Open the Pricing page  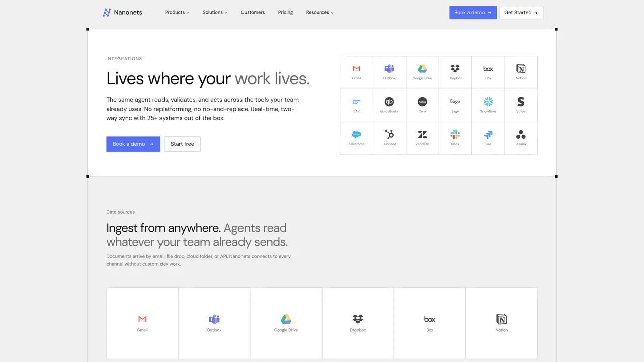tap(285, 12)
